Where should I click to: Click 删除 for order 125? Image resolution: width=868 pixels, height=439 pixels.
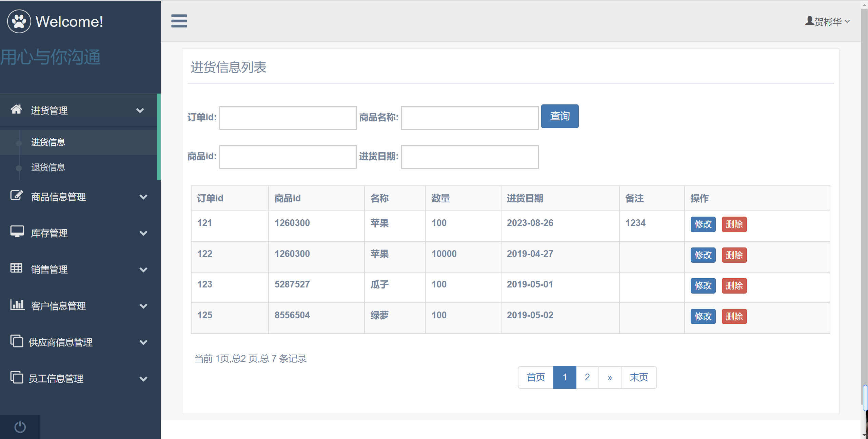pyautogui.click(x=734, y=317)
